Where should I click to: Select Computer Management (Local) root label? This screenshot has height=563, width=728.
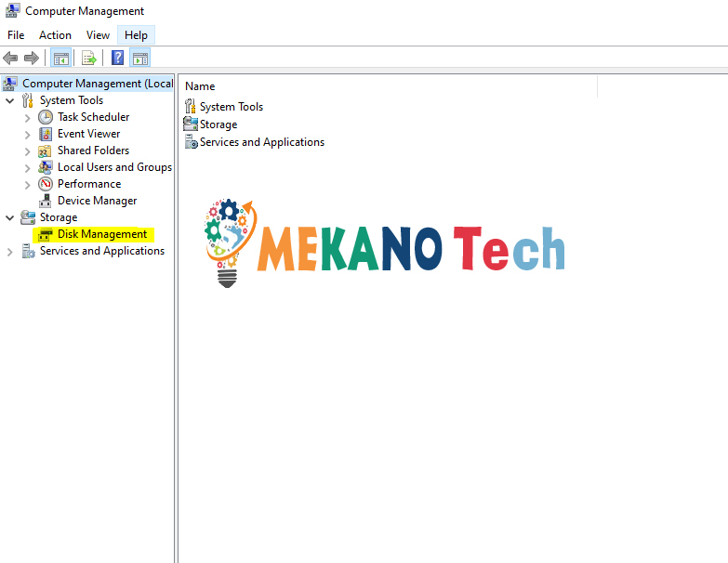tap(98, 84)
